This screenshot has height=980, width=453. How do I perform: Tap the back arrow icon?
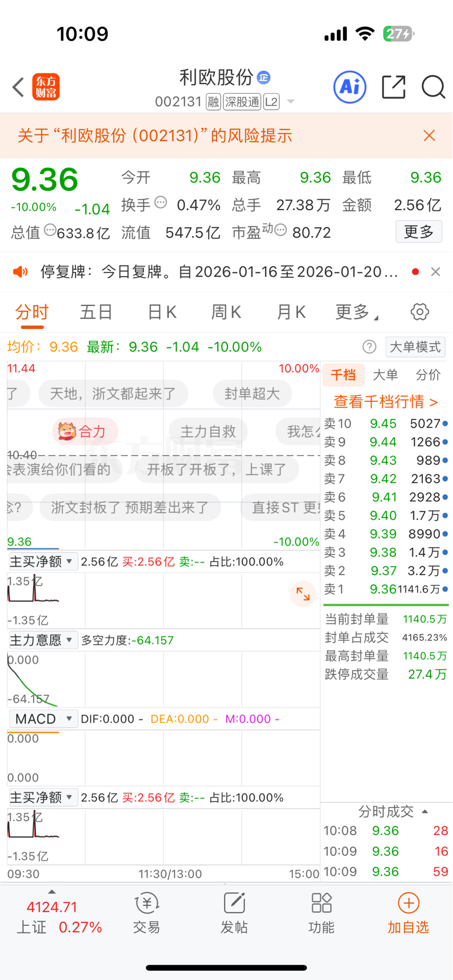18,87
